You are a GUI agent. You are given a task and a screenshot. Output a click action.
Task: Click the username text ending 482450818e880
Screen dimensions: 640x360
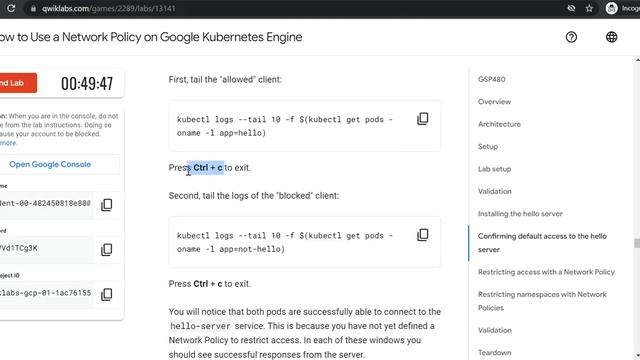click(x=45, y=203)
